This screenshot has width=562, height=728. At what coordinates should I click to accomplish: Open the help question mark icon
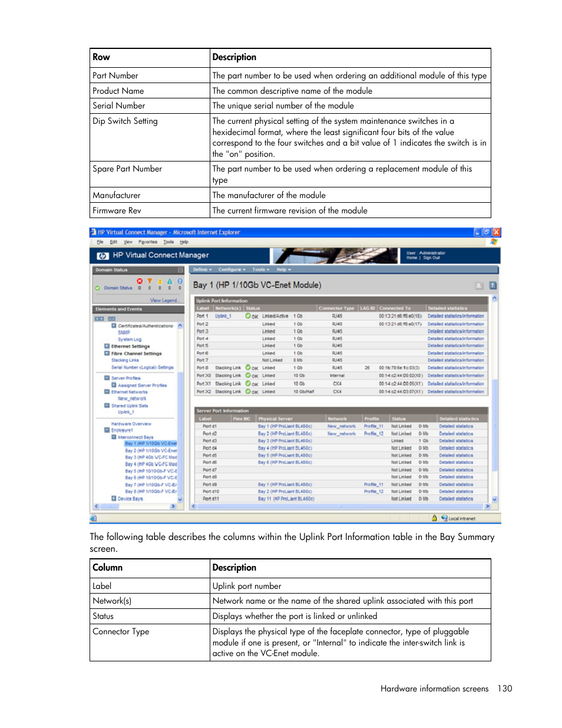point(492,285)
